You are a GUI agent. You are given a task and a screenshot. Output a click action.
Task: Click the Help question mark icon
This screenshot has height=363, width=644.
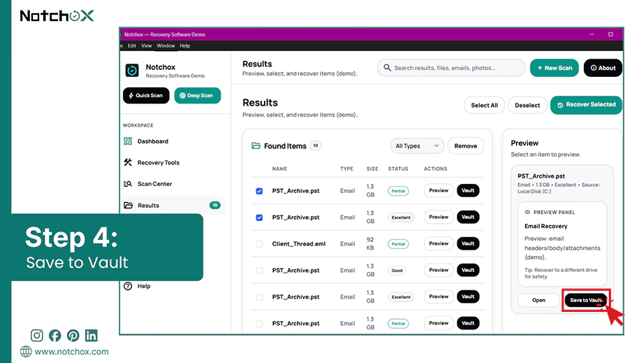point(128,286)
